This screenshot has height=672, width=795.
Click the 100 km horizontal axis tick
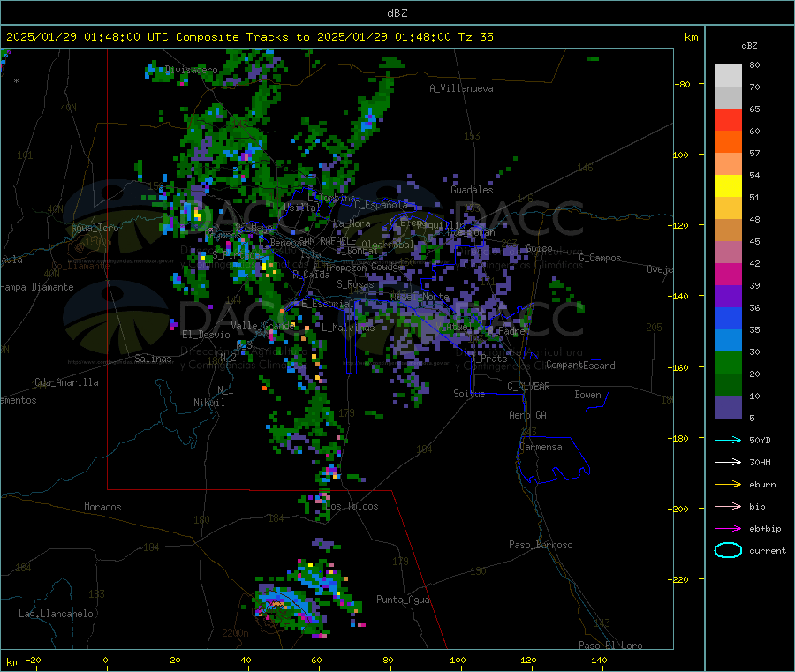coord(458,660)
